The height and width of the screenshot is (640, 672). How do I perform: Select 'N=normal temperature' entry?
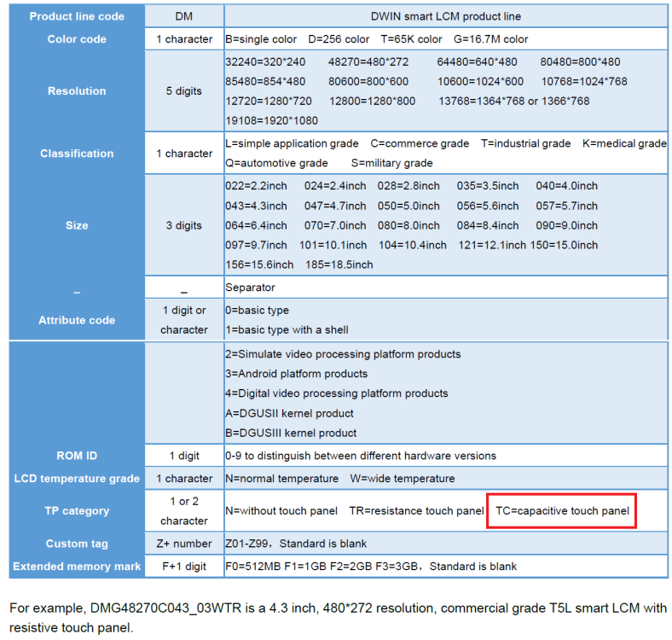282,479
